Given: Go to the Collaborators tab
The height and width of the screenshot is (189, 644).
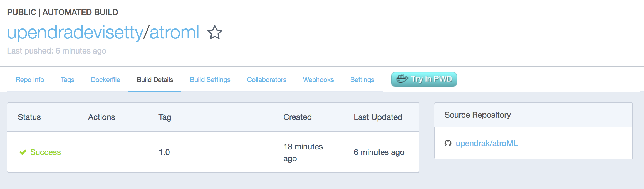Looking at the screenshot, I should tap(267, 80).
